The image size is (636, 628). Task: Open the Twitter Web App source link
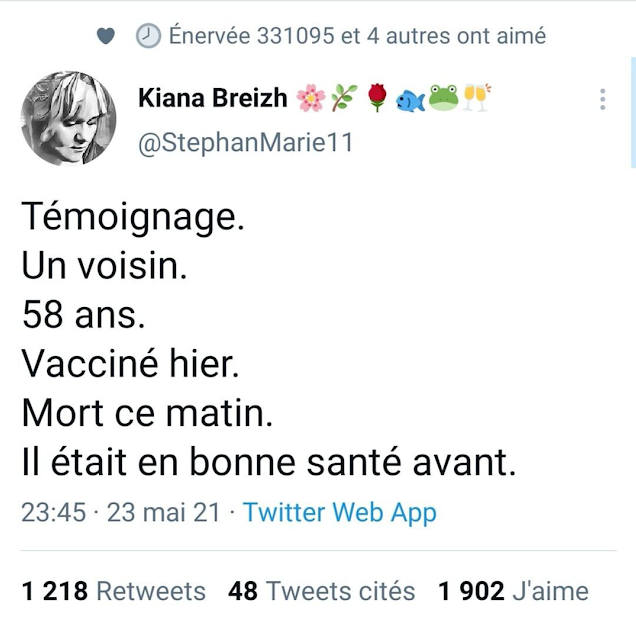(x=340, y=513)
